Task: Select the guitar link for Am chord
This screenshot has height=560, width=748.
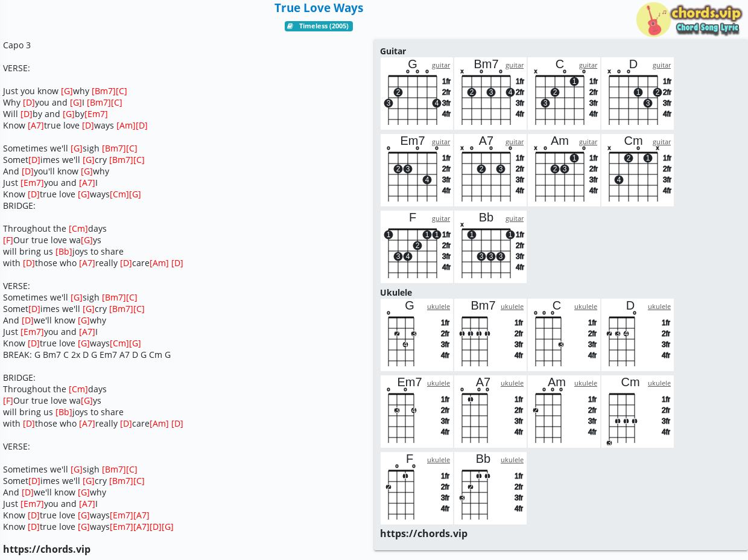Action: [588, 142]
